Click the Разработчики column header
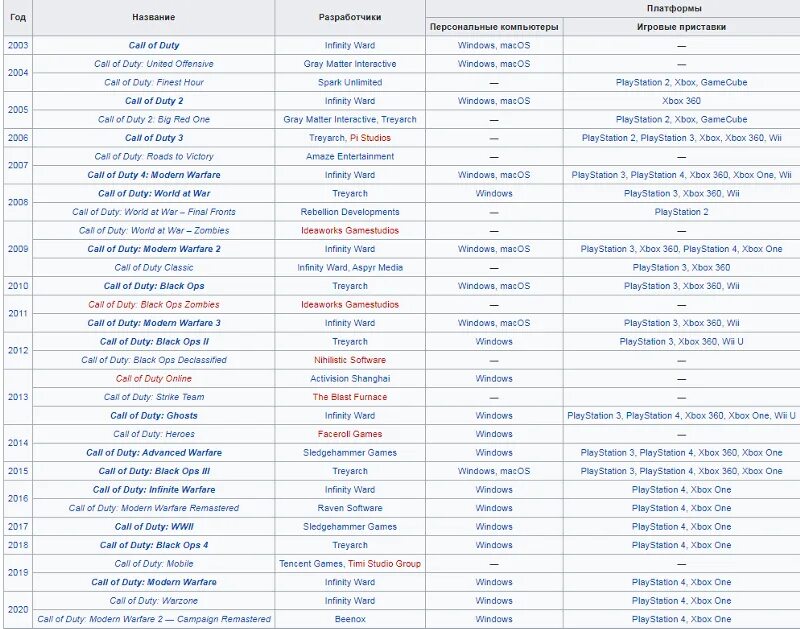This screenshot has height=629, width=800. [349, 17]
